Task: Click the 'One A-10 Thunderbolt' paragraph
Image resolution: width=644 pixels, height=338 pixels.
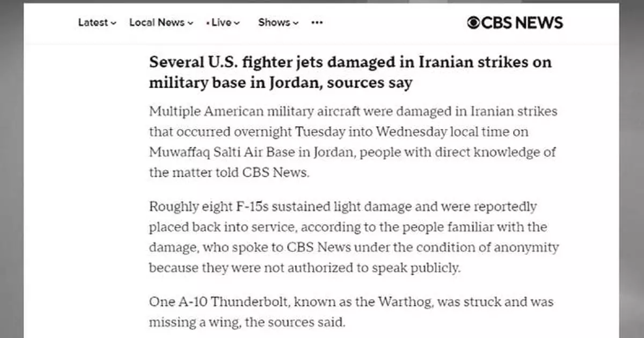Action: pyautogui.click(x=351, y=312)
